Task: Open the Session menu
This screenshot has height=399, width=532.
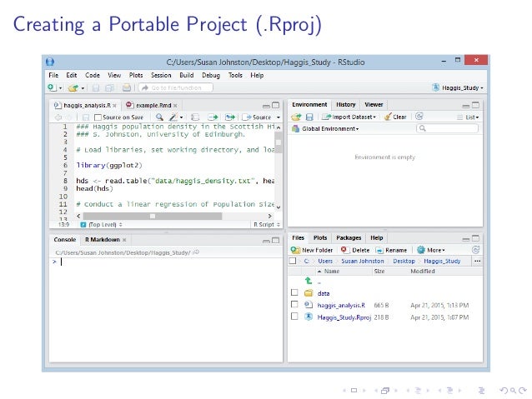Action: [x=161, y=75]
